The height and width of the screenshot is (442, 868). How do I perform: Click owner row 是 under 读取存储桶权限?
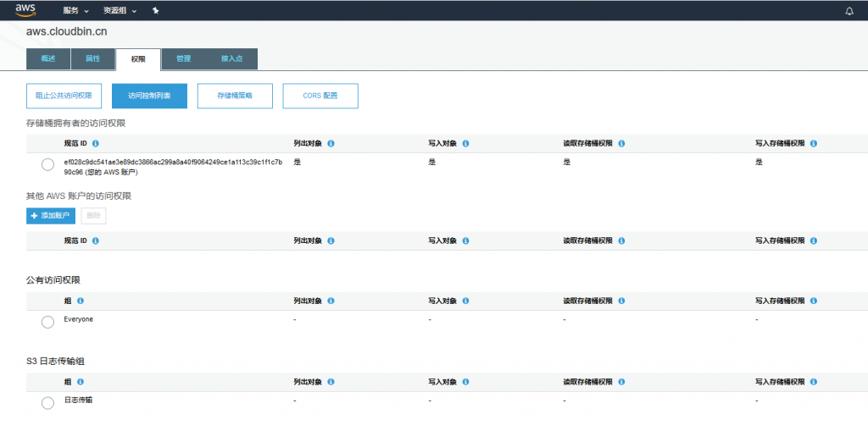coord(567,163)
